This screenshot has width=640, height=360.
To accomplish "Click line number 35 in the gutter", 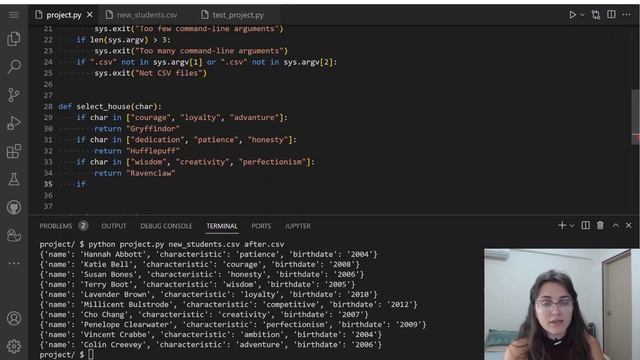I will pyautogui.click(x=48, y=184).
